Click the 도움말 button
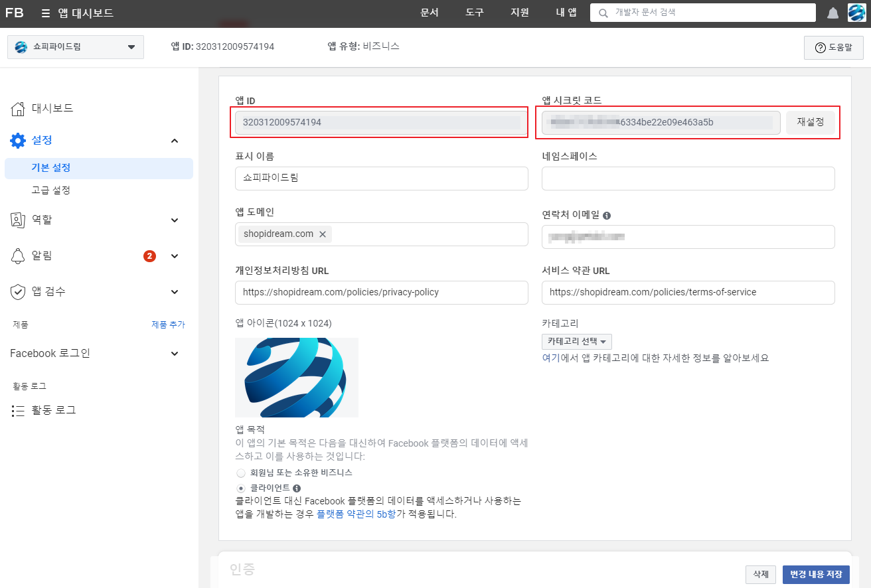This screenshot has height=588, width=871. (x=833, y=48)
